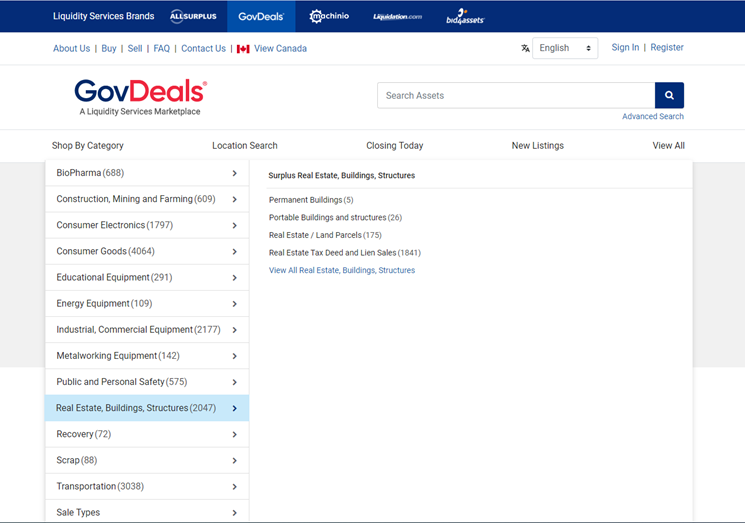This screenshot has height=523, width=745.
Task: Open the About Us link
Action: click(x=71, y=48)
